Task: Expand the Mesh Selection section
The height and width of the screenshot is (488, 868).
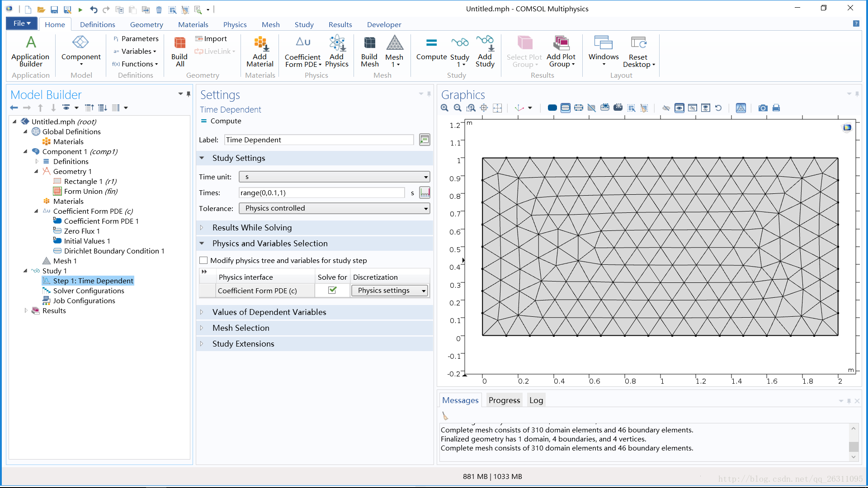Action: click(315, 328)
